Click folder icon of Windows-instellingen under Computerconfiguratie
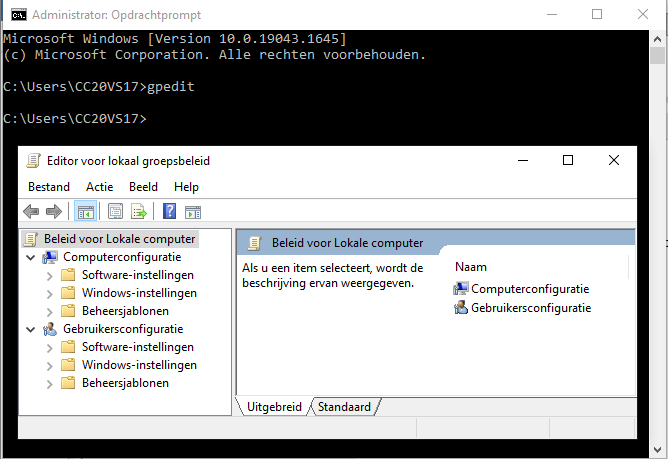 click(68, 293)
